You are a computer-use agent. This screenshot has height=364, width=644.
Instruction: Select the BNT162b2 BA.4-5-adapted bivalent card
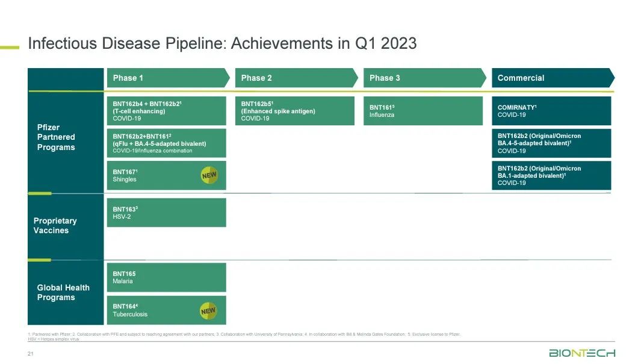[x=551, y=143]
